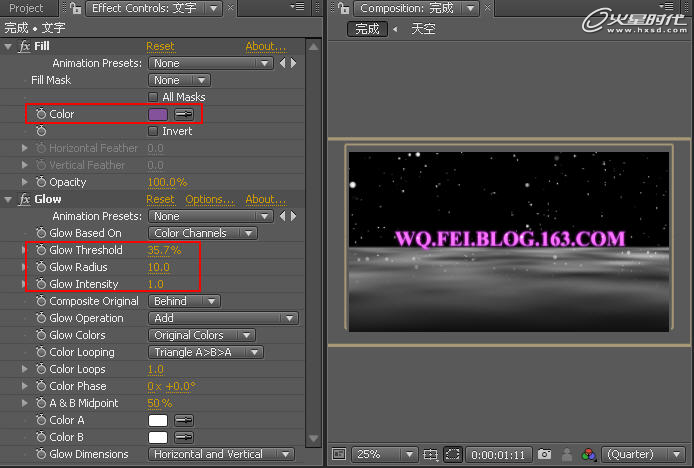This screenshot has height=468, width=694.
Task: Pick Fill Color with the eyedropper
Action: click(x=184, y=114)
